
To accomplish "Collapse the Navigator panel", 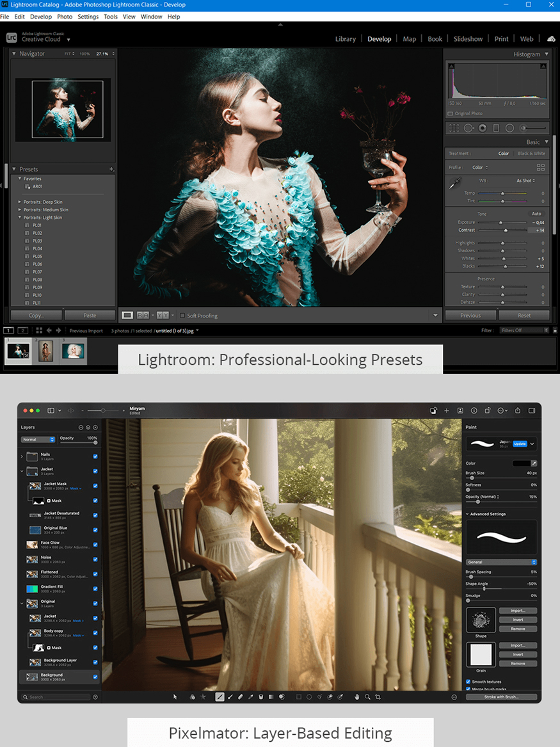I will [x=14, y=54].
